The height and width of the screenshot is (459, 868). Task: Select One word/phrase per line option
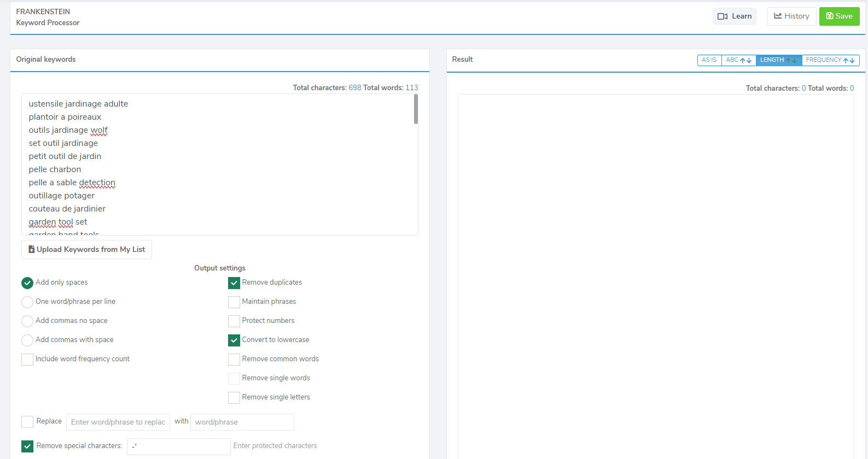click(x=27, y=302)
